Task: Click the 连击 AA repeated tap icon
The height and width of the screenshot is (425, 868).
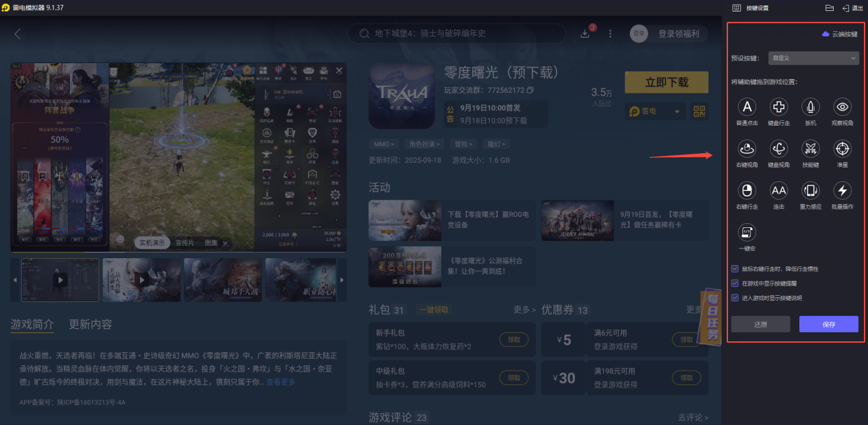Action: (x=778, y=191)
